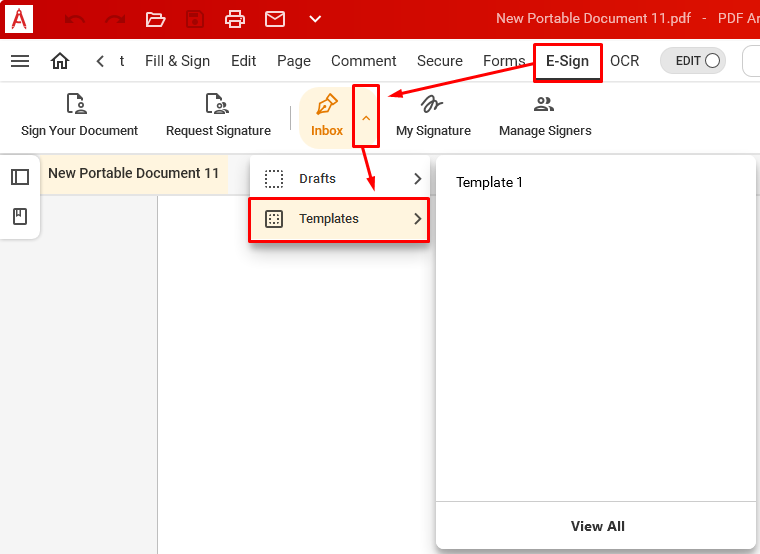Expand the quick access toolbar dropdown

315,19
